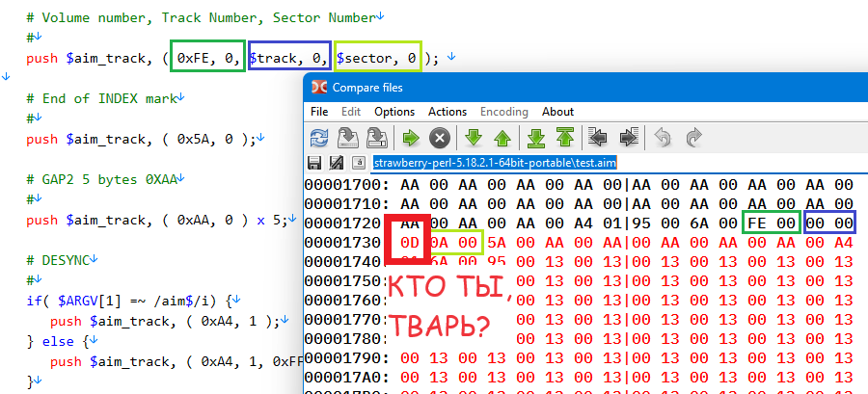Go to previous difference green up arrow
The image size is (868, 394).
pos(502,137)
